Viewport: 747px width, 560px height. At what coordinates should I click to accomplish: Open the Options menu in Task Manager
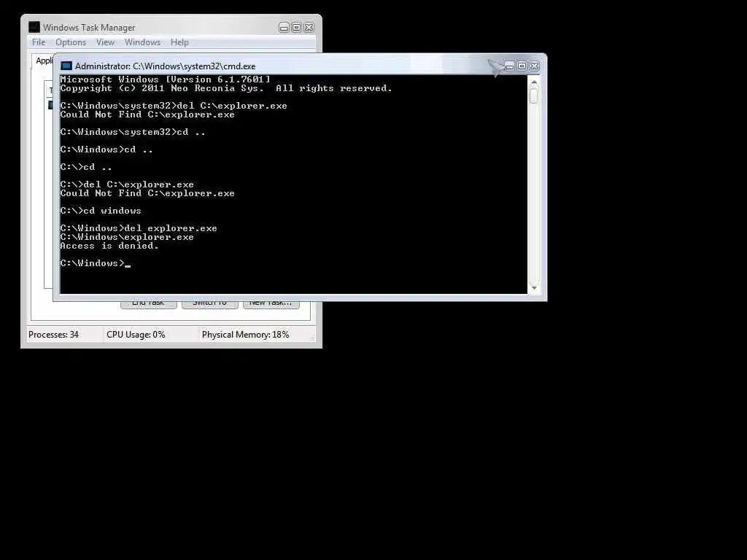click(x=71, y=42)
